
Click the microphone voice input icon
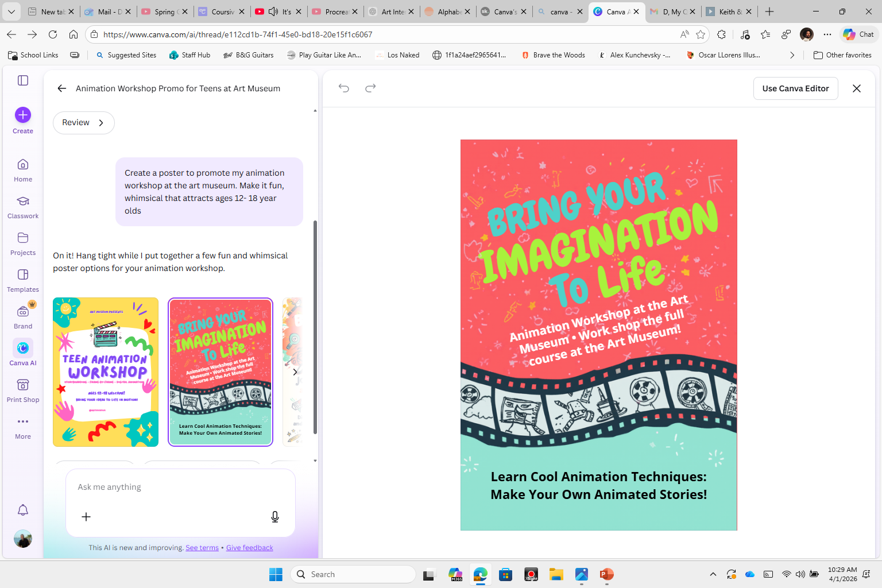275,517
